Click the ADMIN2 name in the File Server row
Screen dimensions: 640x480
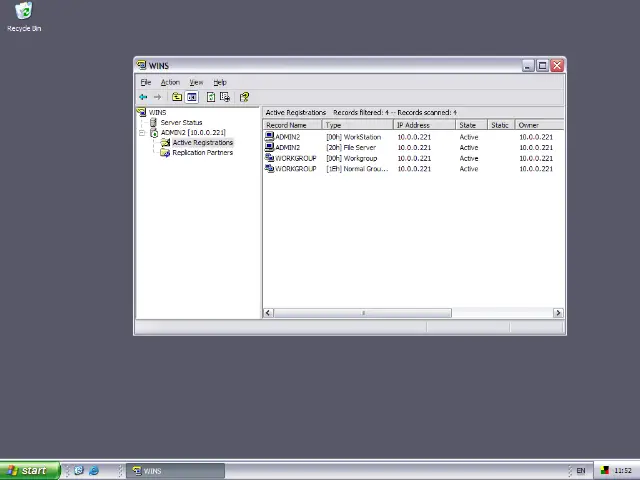(x=287, y=147)
